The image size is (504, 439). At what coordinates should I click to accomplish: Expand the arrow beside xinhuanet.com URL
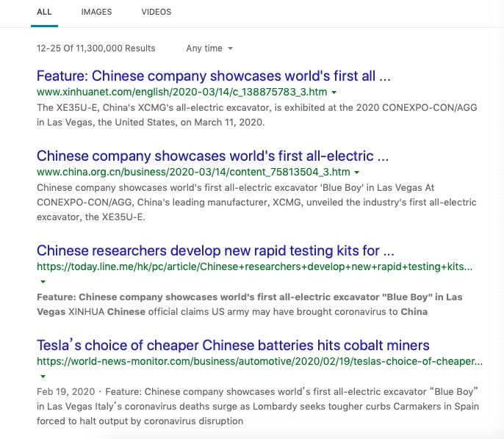pyautogui.click(x=334, y=92)
